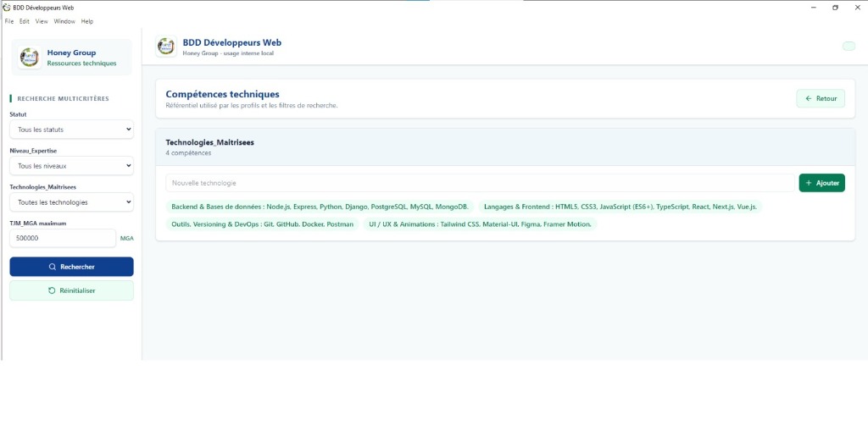Screen dimensions: 868x442
Task: Click the Réinitialiser button
Action: tap(71, 290)
